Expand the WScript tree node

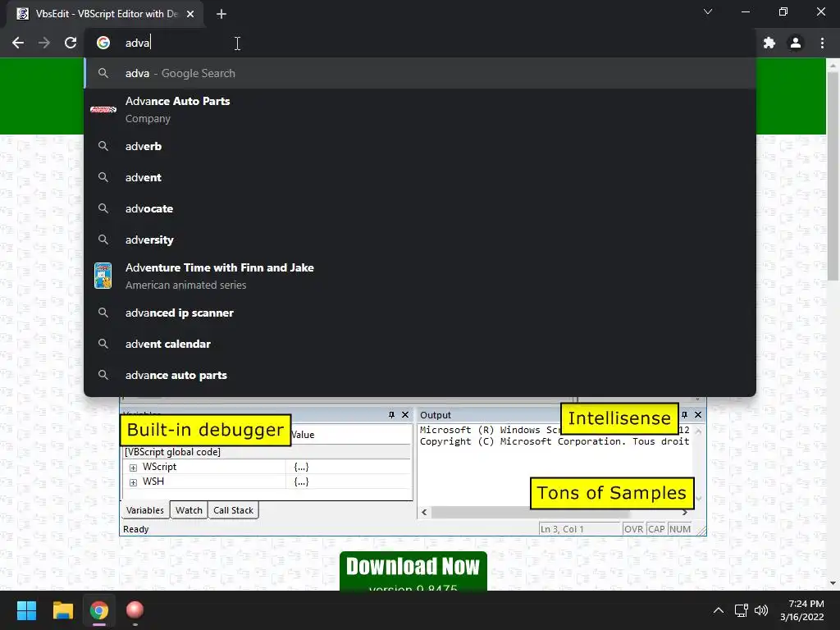tap(133, 468)
